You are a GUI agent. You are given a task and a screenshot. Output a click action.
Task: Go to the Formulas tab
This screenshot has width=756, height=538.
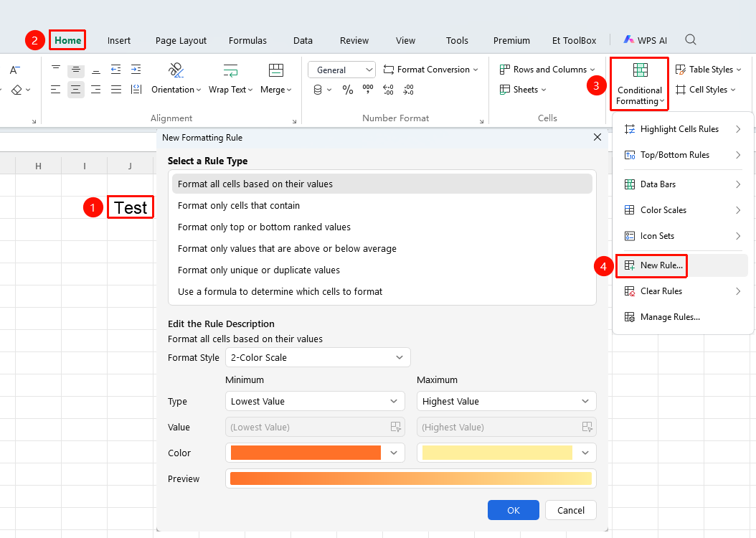(248, 40)
